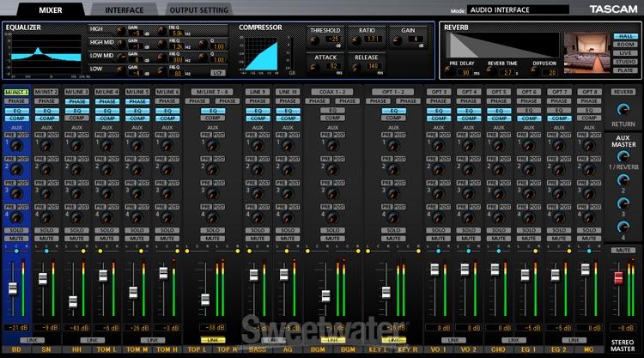Select LIVE reverb type
The width and height of the screenshot is (644, 358).
click(625, 53)
